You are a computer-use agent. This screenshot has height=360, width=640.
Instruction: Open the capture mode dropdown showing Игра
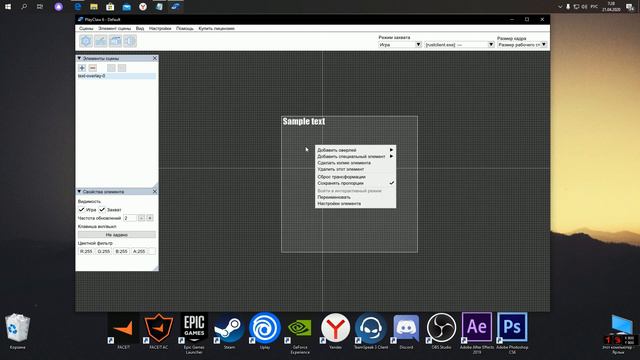(400, 44)
